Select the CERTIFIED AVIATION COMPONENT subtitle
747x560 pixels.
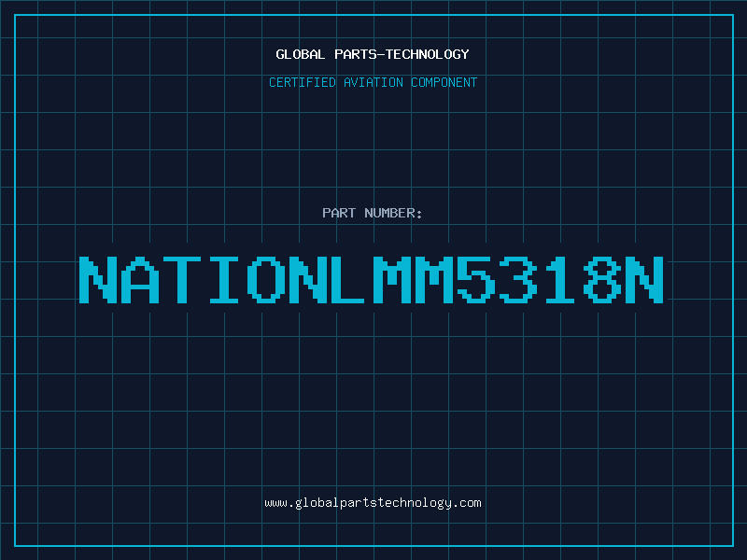coord(373,82)
